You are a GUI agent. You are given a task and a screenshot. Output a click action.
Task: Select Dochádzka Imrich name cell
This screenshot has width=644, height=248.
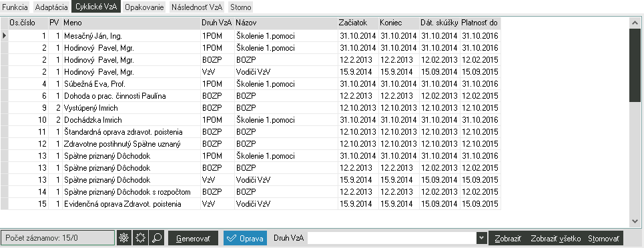click(x=131, y=120)
